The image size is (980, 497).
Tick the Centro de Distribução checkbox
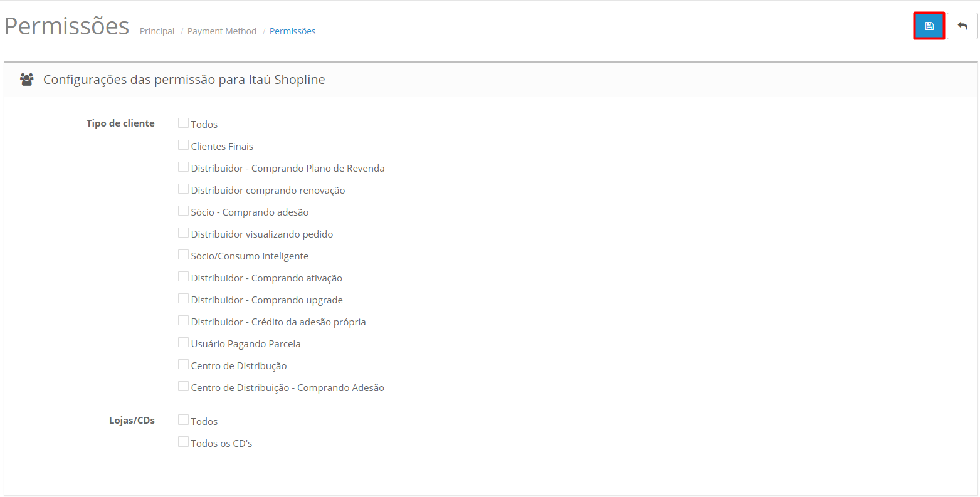click(183, 365)
